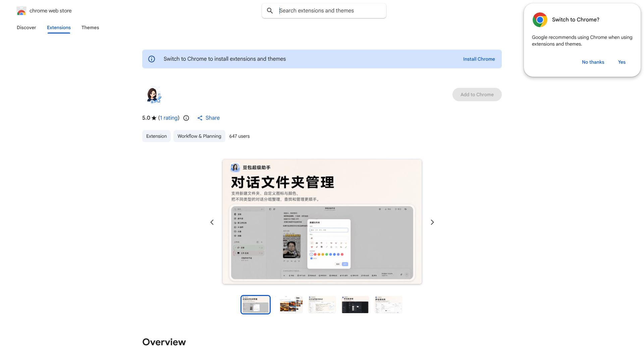This screenshot has height=362, width=644.
Task: Click the chrome web store title
Action: point(51,11)
